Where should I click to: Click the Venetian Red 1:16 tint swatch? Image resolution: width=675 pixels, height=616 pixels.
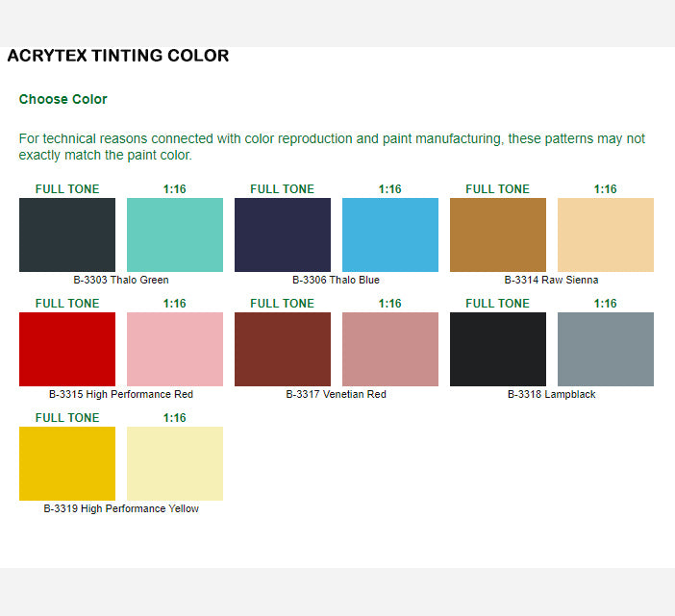(390, 349)
